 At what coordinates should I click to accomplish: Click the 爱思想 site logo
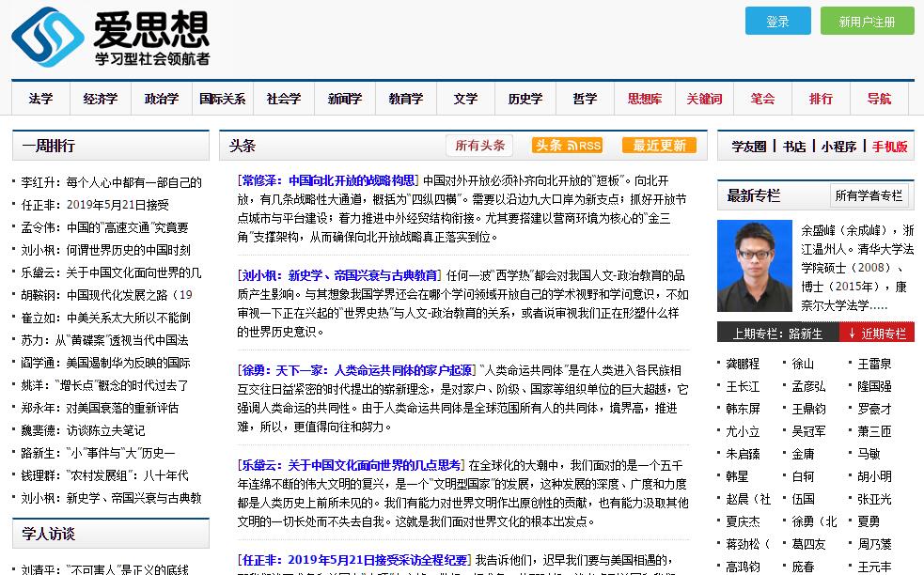pyautogui.click(x=111, y=38)
